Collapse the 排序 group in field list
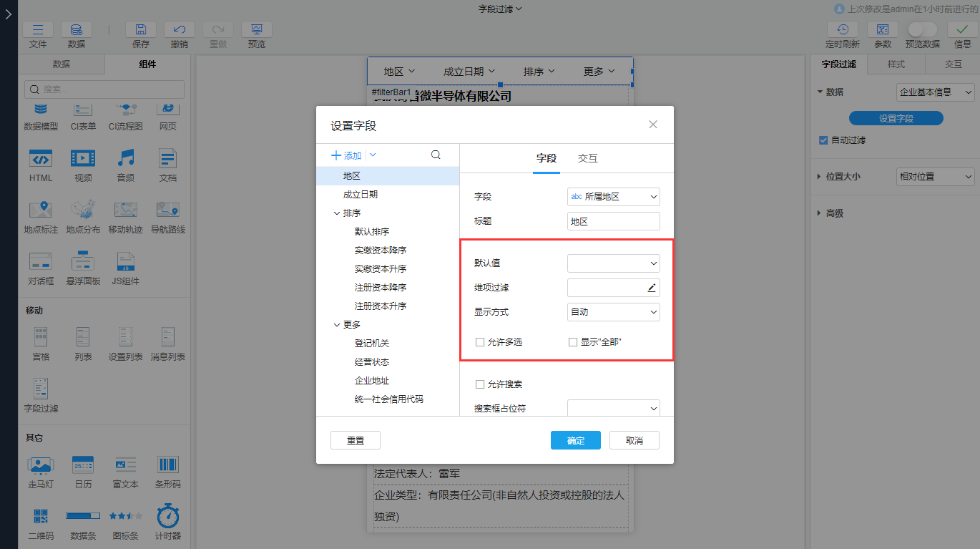Screen dimensions: 980x549 pyautogui.click(x=336, y=213)
